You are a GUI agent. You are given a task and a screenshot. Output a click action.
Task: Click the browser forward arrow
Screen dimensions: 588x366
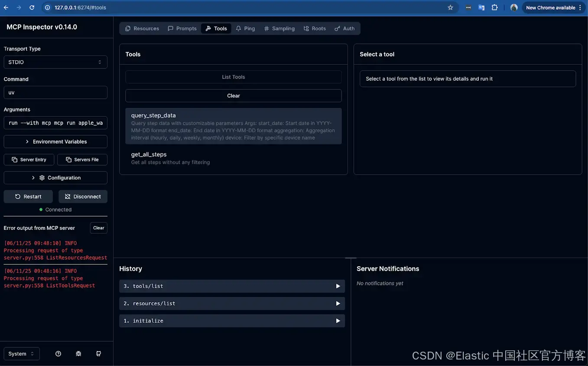click(x=19, y=8)
